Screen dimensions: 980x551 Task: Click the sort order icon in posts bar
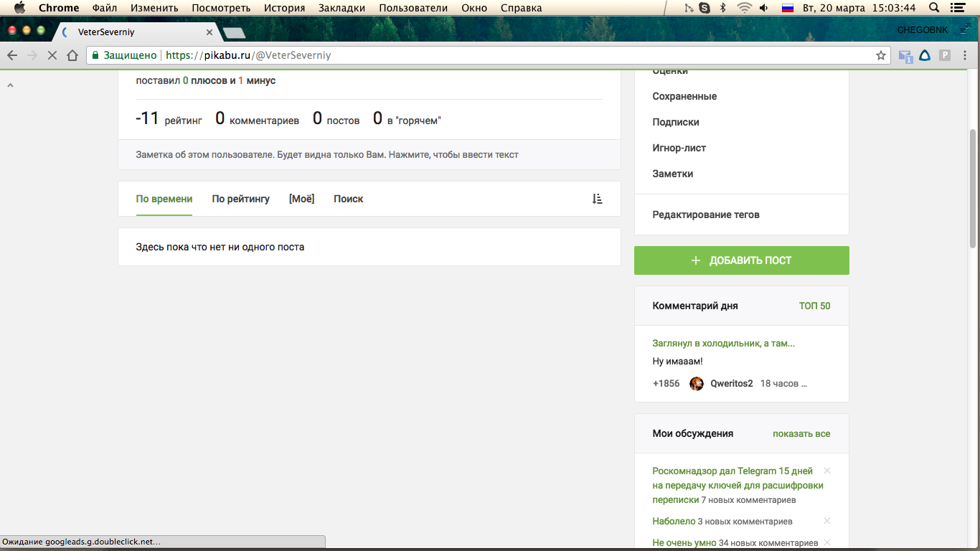[x=597, y=199]
